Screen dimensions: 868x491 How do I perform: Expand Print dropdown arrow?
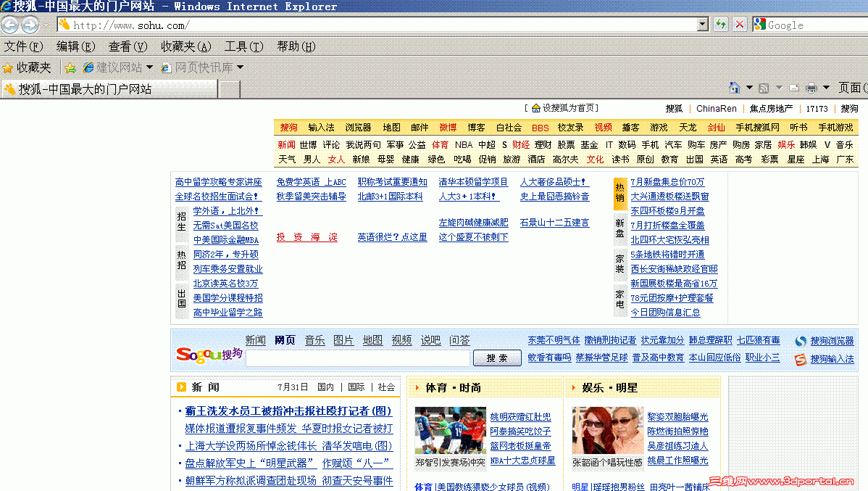[x=826, y=88]
